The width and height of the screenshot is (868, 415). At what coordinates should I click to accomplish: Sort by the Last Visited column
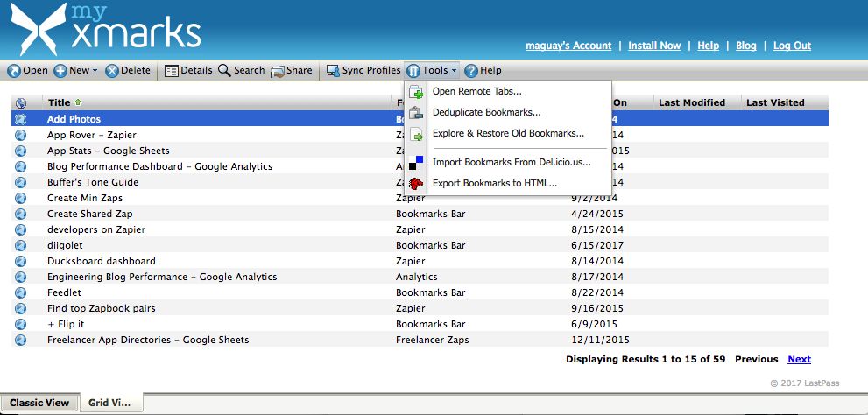pos(775,102)
